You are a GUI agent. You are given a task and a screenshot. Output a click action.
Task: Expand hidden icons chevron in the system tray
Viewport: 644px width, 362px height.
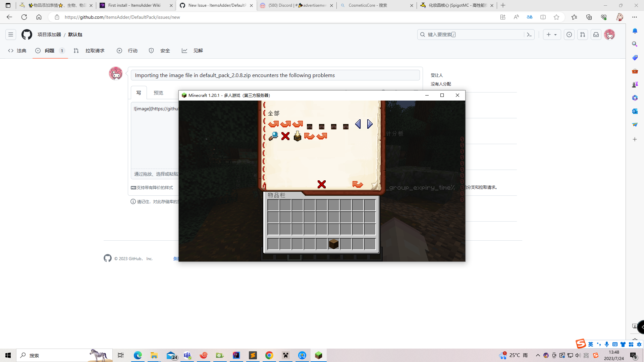[x=538, y=356]
